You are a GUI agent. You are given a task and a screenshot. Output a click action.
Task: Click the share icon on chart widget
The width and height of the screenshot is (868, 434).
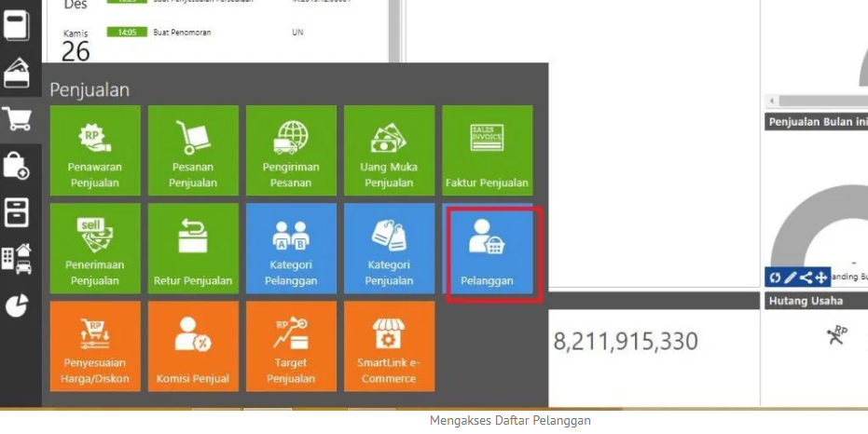pyautogui.click(x=806, y=277)
